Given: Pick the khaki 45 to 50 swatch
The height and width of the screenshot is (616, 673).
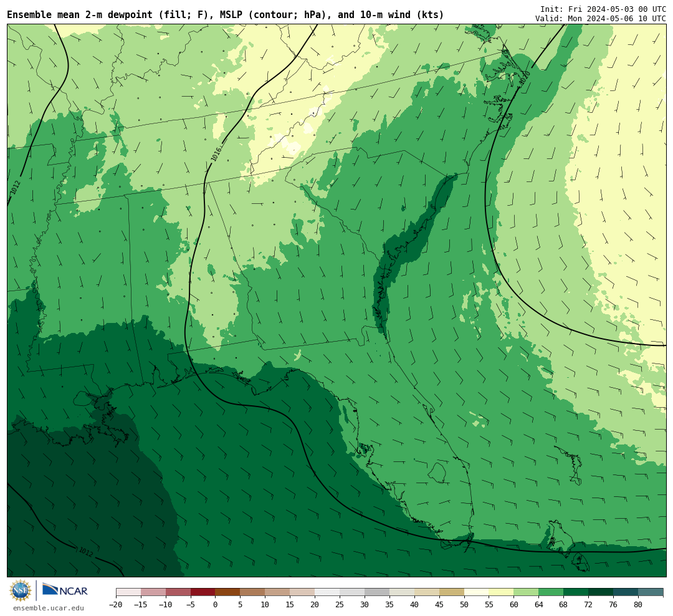Looking at the screenshot, I should pyautogui.click(x=452, y=592).
